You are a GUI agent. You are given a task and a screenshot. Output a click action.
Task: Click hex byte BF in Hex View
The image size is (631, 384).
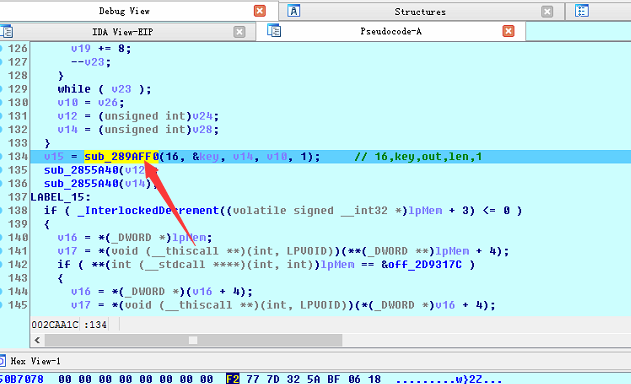pyautogui.click(x=333, y=379)
